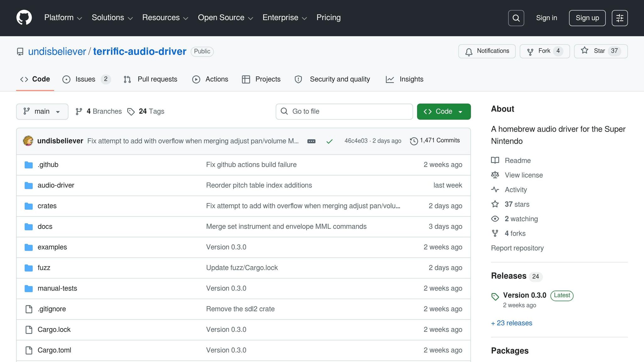The width and height of the screenshot is (644, 362).
Task: Expand the Open Source menu
Action: pyautogui.click(x=225, y=18)
